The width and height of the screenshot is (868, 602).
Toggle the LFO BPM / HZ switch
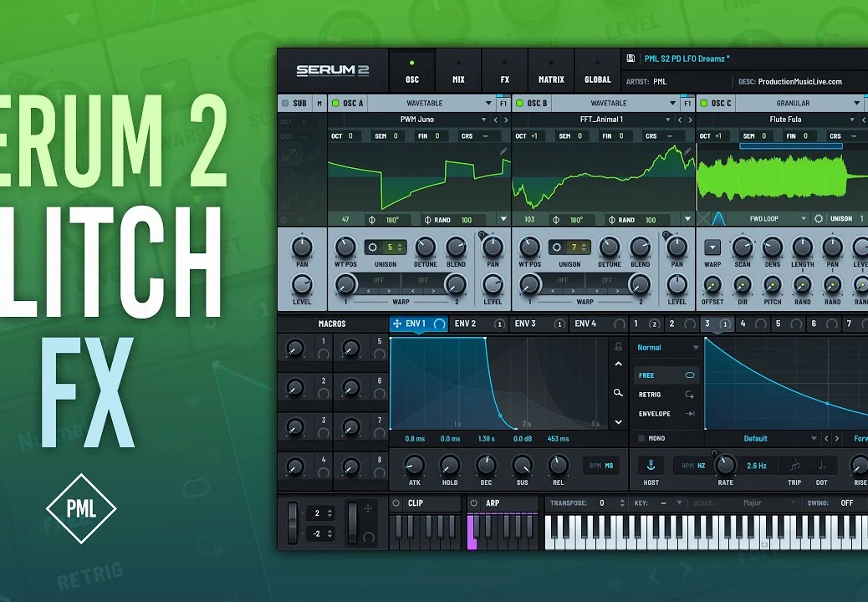(x=693, y=466)
